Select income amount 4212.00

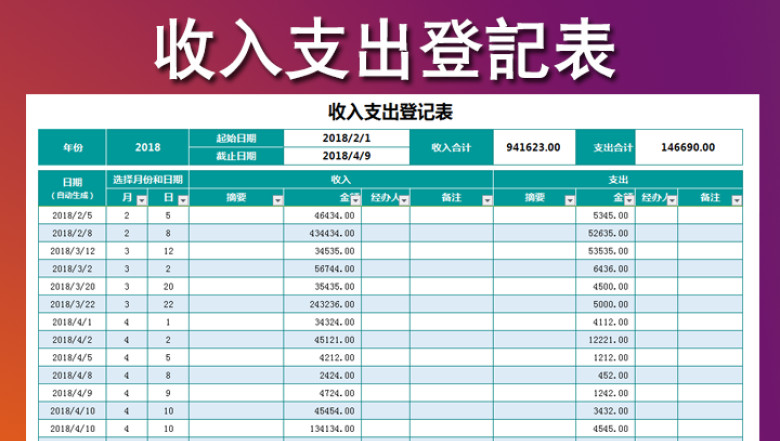pos(322,357)
